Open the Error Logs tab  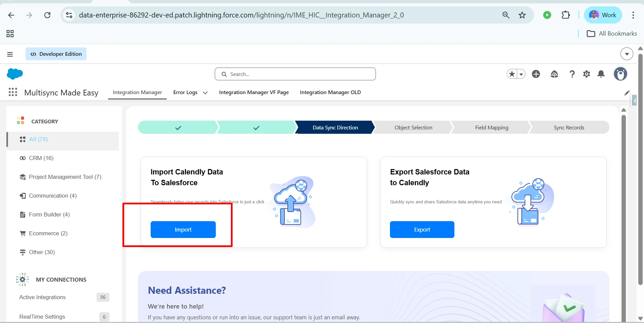pos(185,92)
